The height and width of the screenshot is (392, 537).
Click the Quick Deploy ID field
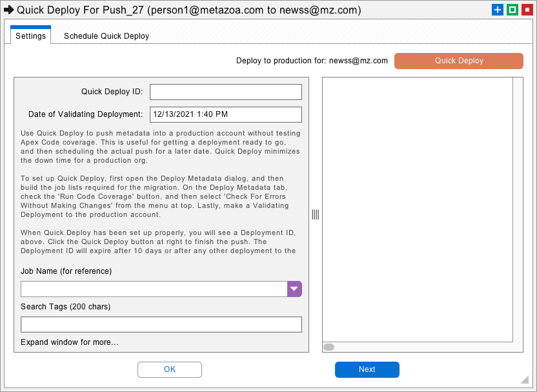(x=226, y=92)
